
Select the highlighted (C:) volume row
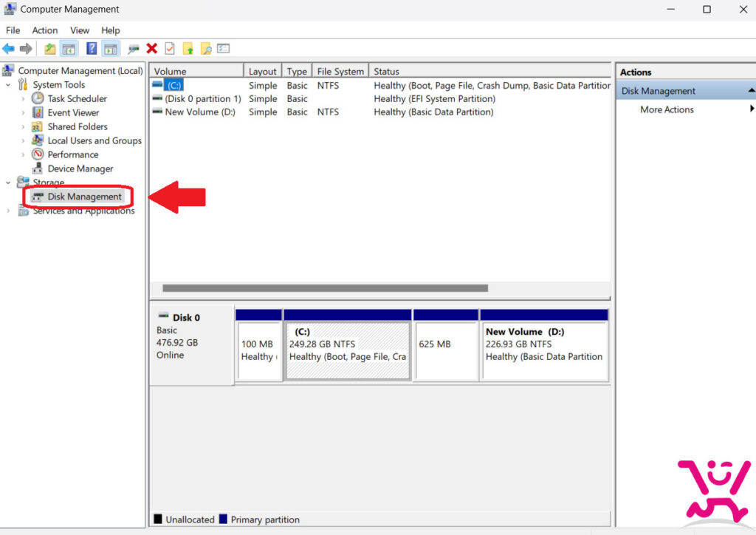coord(380,86)
